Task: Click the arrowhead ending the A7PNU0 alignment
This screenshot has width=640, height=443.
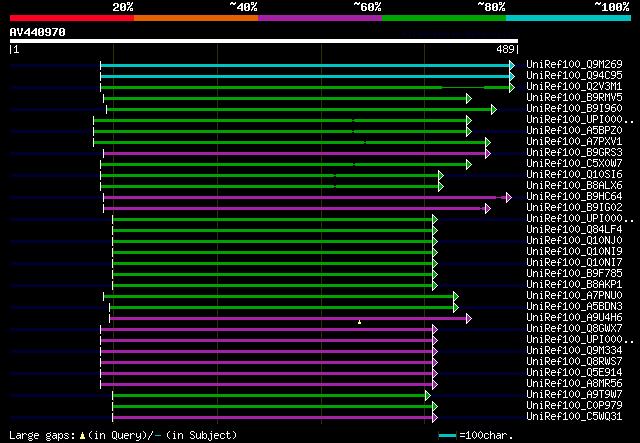Action: click(x=456, y=296)
